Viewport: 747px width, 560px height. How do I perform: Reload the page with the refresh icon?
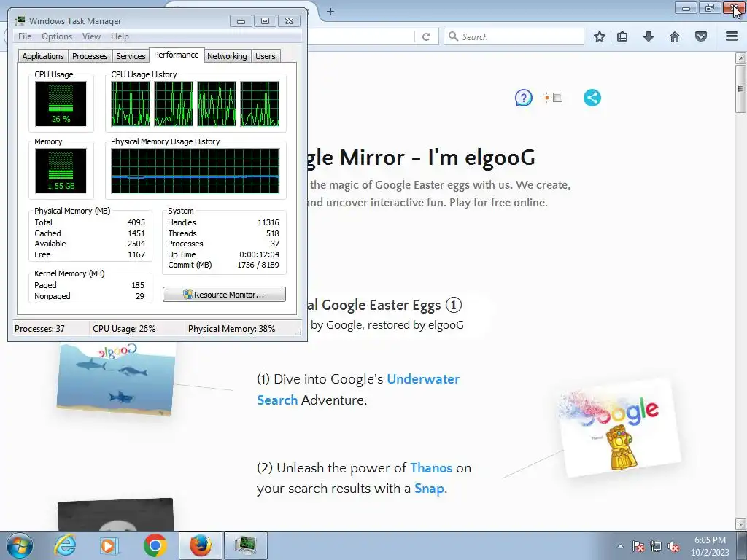pyautogui.click(x=426, y=36)
